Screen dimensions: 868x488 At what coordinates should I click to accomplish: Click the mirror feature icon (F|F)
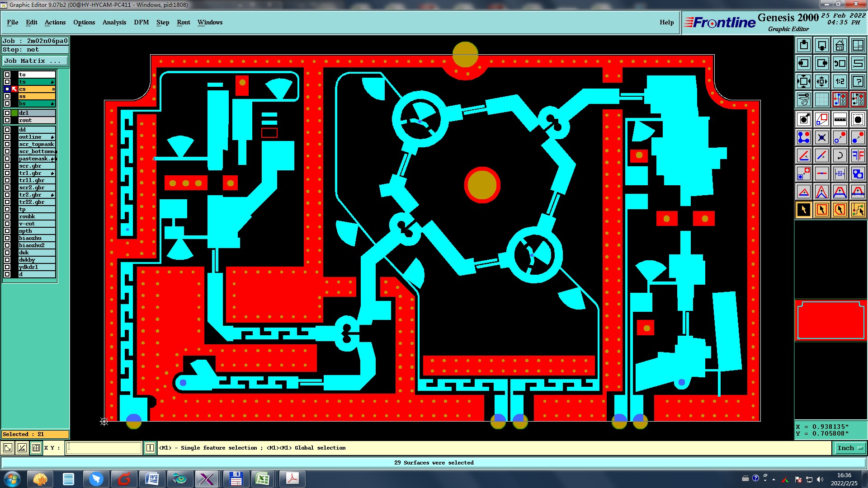pos(858,156)
